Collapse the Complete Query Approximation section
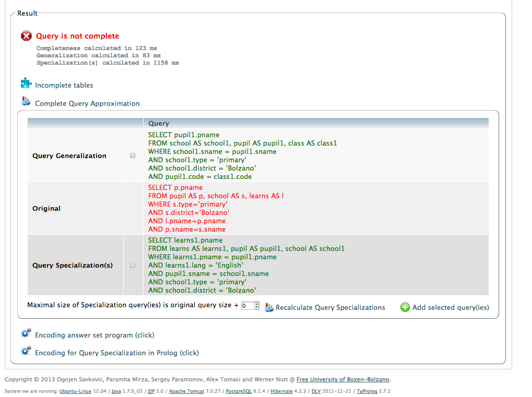 87,103
